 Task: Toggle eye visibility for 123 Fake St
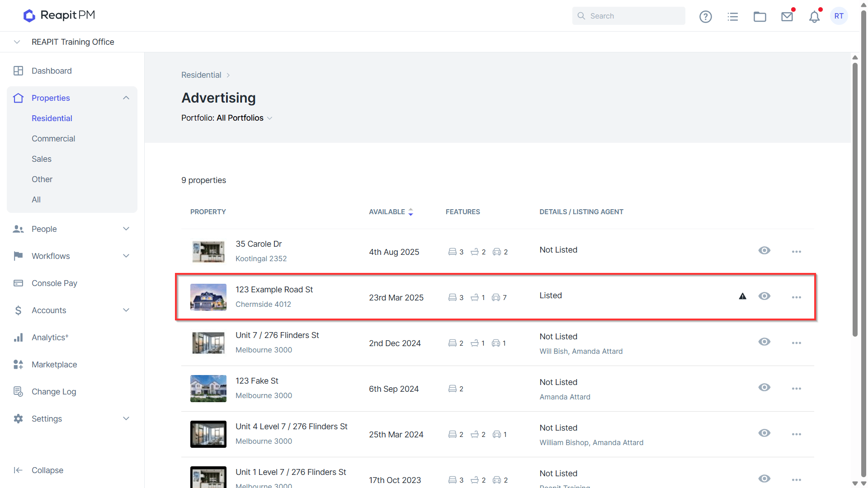point(764,387)
